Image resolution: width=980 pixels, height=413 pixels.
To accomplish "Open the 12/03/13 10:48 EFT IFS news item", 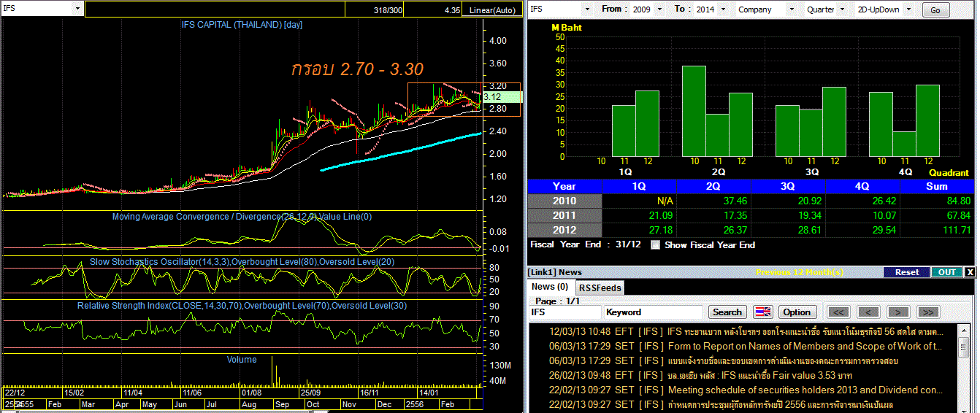I will (x=745, y=332).
